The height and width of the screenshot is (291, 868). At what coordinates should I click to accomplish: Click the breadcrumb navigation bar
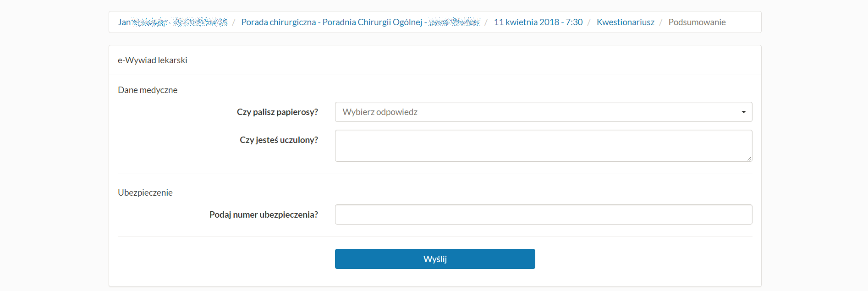(x=434, y=22)
